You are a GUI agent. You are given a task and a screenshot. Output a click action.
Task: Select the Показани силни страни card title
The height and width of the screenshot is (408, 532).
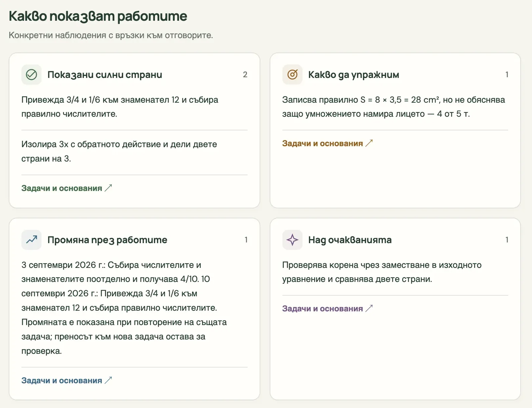pos(105,75)
